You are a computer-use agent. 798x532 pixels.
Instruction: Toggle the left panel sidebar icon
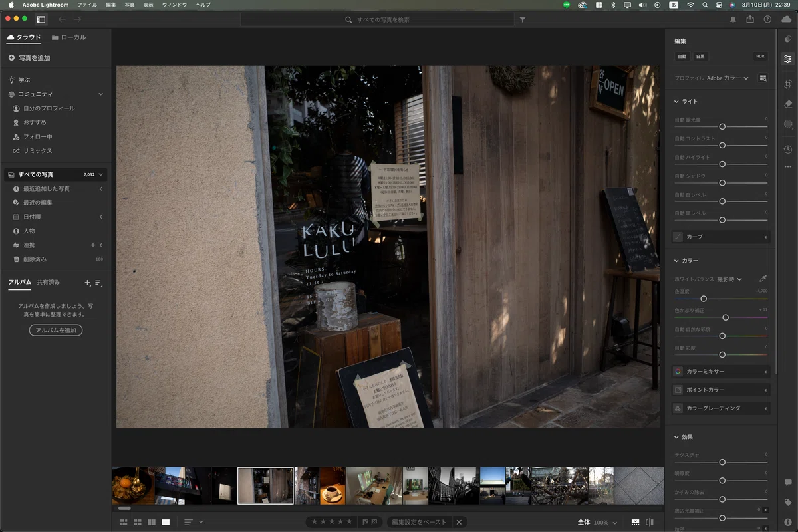(x=41, y=19)
